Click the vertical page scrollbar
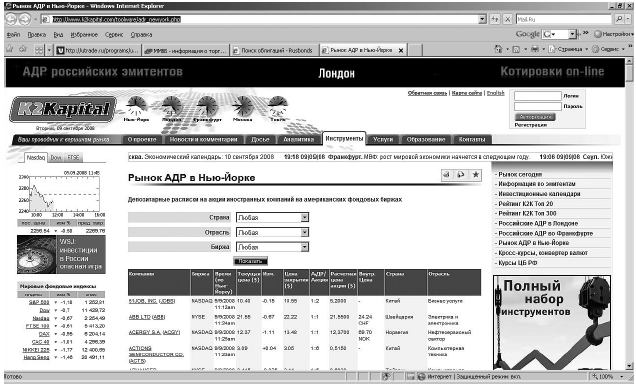This screenshot has height=385, width=636. tap(629, 213)
